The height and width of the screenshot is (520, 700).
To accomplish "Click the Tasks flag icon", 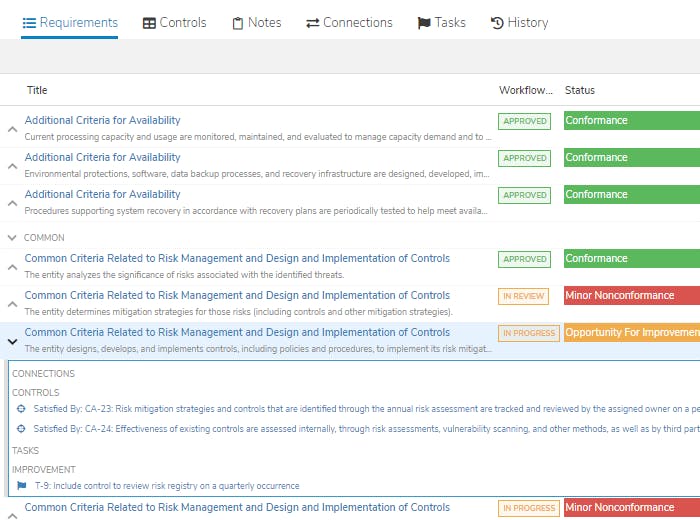I will point(424,23).
